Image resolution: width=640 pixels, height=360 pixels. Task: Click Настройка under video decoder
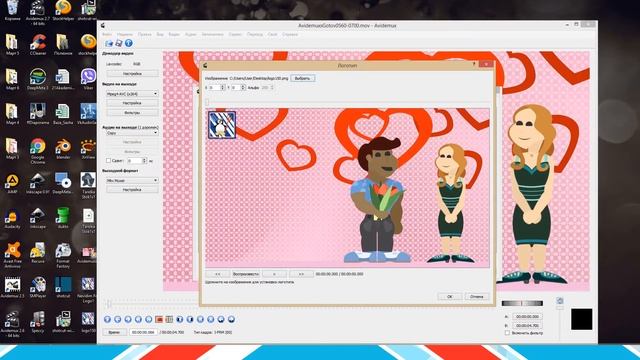coord(132,73)
